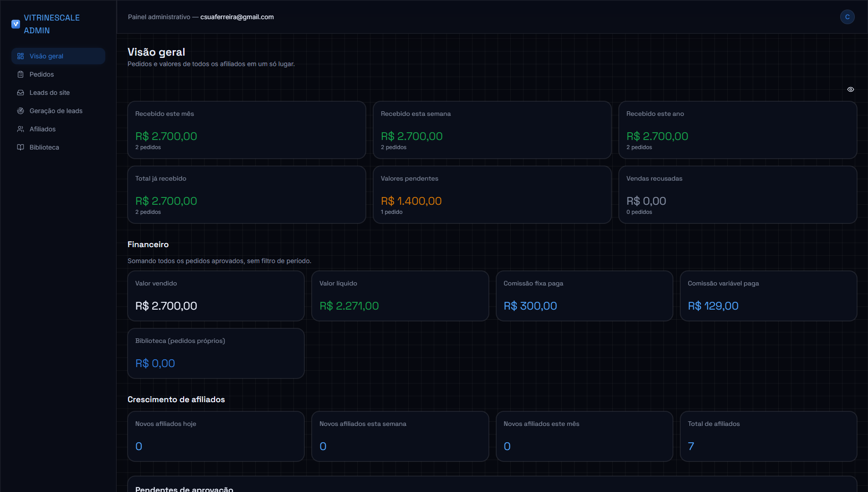Image resolution: width=868 pixels, height=492 pixels.
Task: Click the Valores pendentes R$ 1.400,00 amount
Action: [x=411, y=201]
